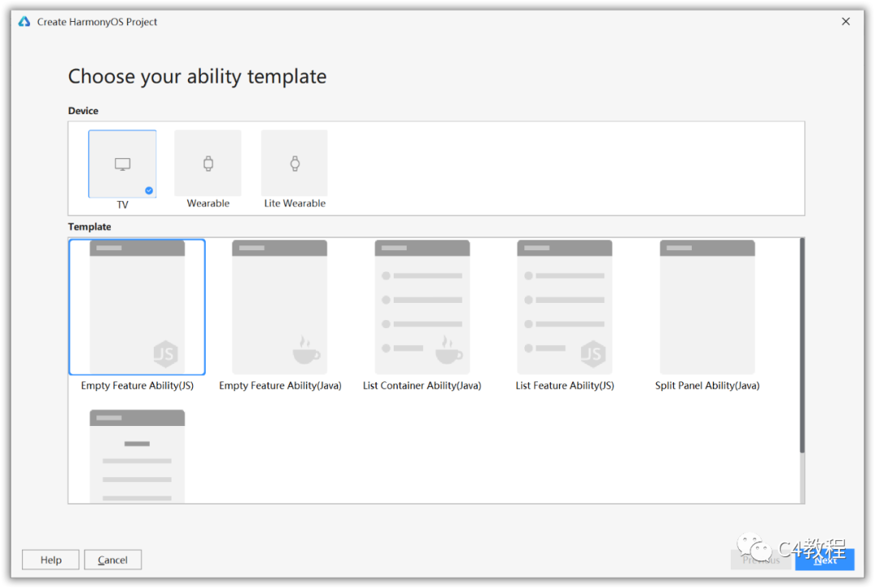
Task: Choose Split Panel Ability(Java) template
Action: [707, 307]
